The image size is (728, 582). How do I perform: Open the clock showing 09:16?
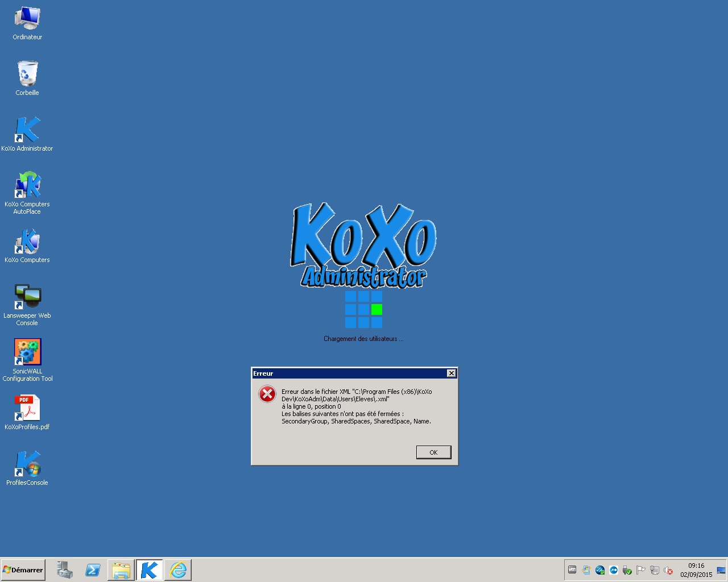(696, 570)
